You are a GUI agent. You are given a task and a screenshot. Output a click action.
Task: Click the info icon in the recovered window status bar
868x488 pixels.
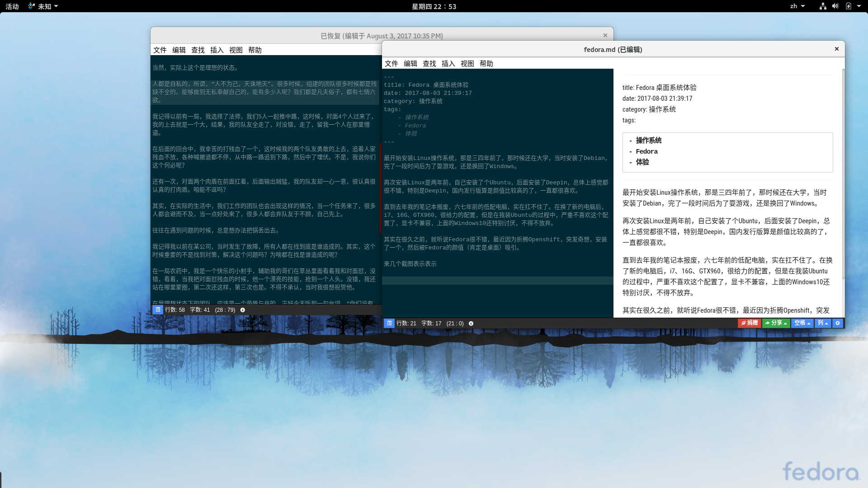(x=243, y=310)
